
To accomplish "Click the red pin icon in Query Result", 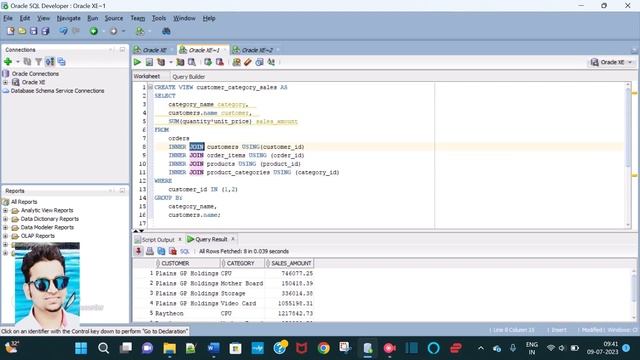I will [138, 251].
